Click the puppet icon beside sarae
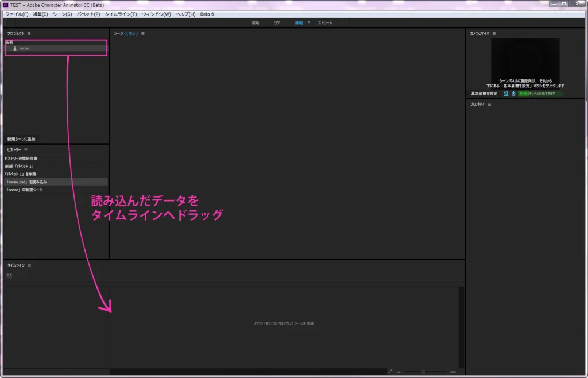 click(x=15, y=48)
